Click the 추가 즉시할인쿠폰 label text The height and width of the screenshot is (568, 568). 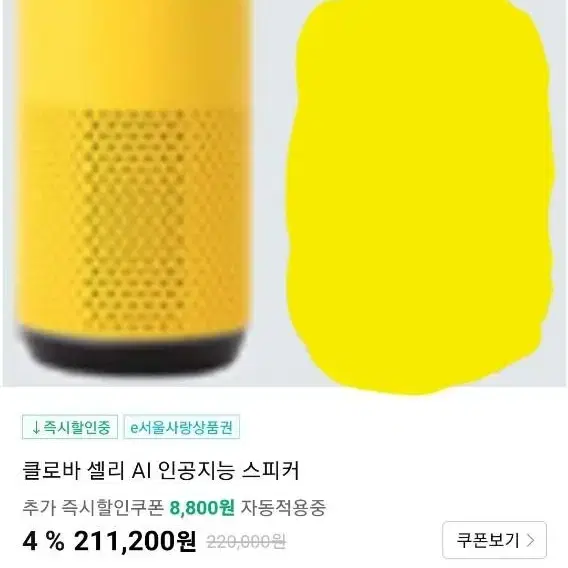(93, 508)
